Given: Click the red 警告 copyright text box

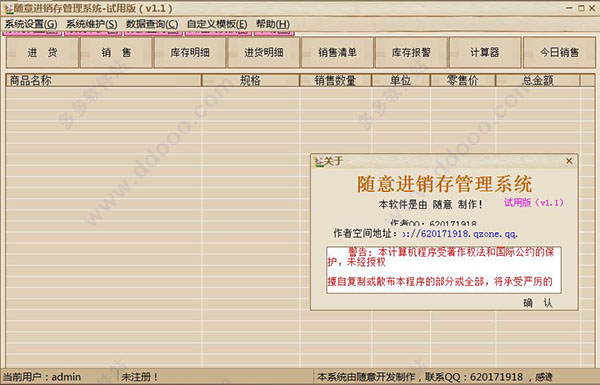Looking at the screenshot, I should point(444,270).
